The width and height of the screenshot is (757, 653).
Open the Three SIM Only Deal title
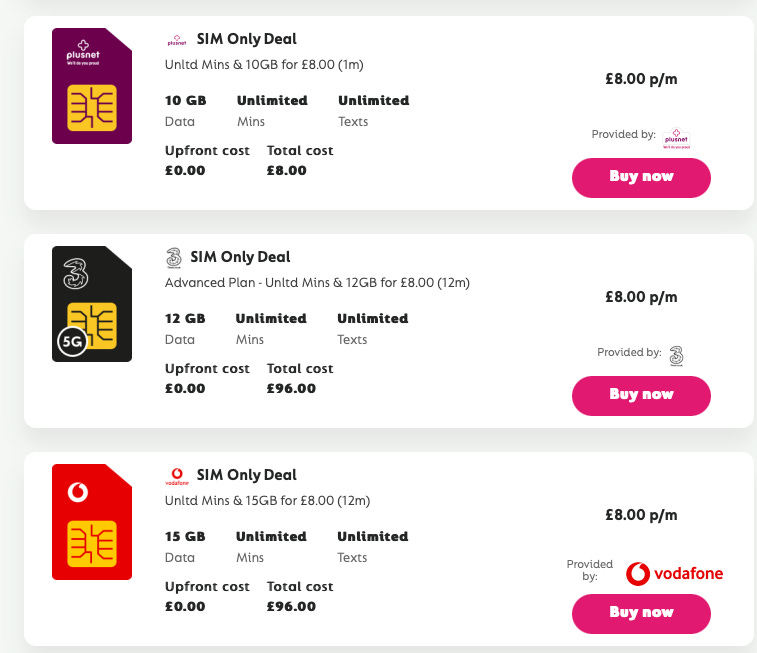[x=240, y=258]
